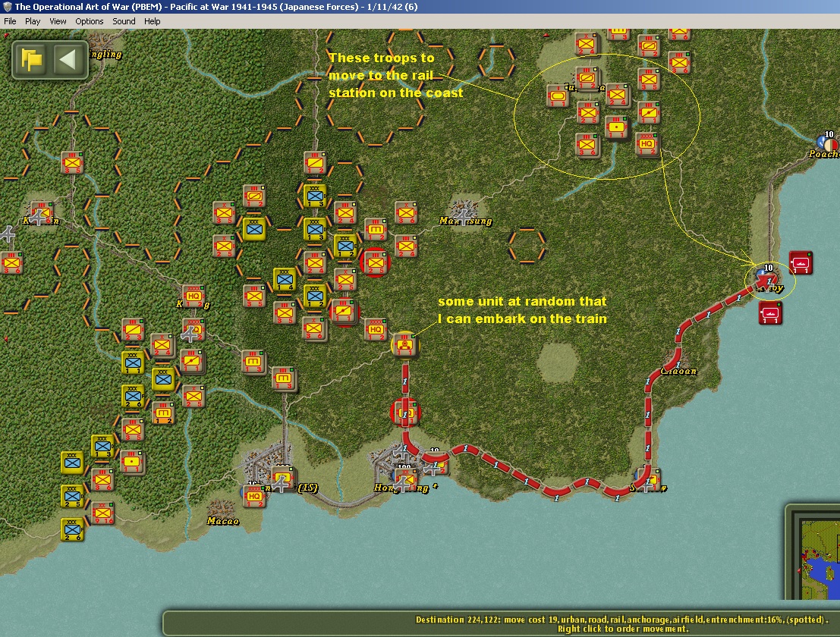Select the red naval unit southeast of Amoy
Viewport: 840px width, 637px height.
coord(770,312)
